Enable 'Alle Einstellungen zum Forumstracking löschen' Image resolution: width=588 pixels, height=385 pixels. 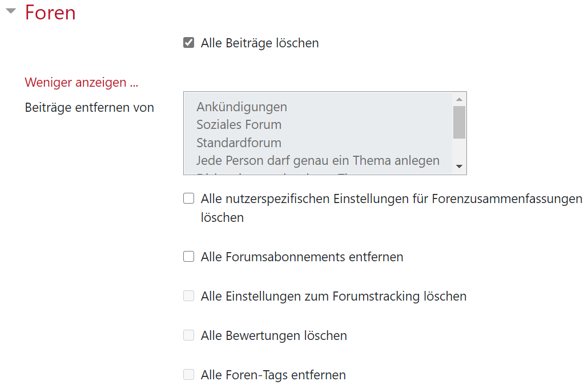pos(188,295)
